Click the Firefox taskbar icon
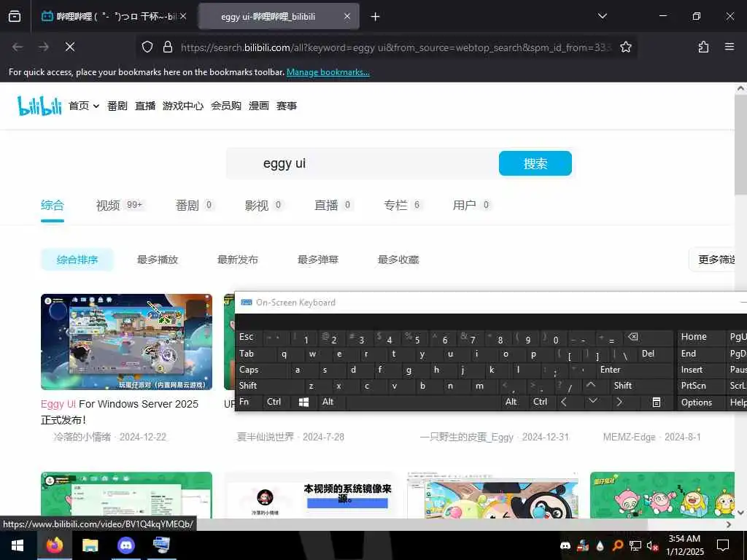The height and width of the screenshot is (560, 747). [54, 545]
